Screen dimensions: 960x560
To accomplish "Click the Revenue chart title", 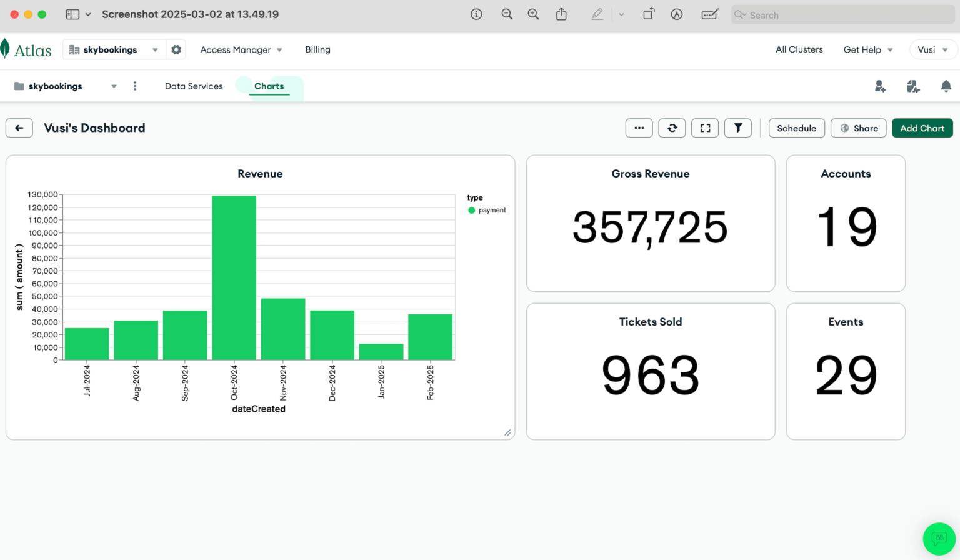I will click(x=260, y=174).
